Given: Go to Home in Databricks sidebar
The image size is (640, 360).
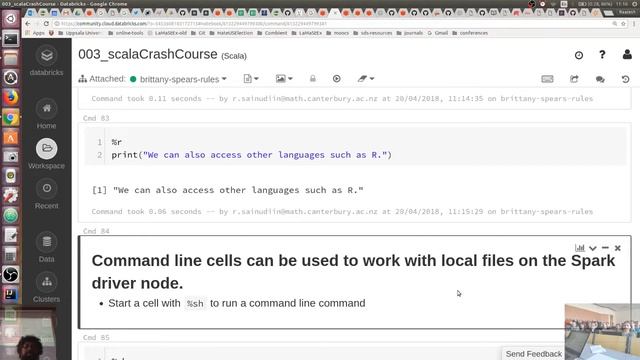Looking at the screenshot, I should [47, 114].
